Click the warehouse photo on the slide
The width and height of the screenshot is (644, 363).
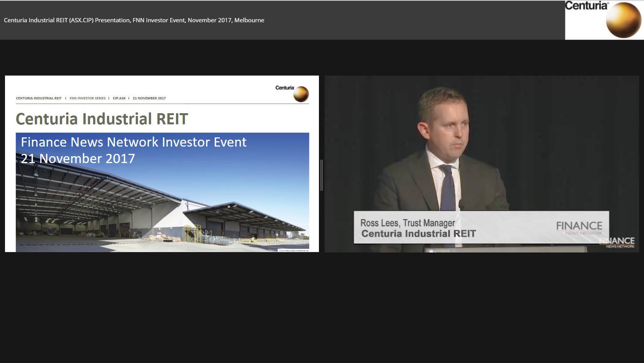(x=162, y=207)
